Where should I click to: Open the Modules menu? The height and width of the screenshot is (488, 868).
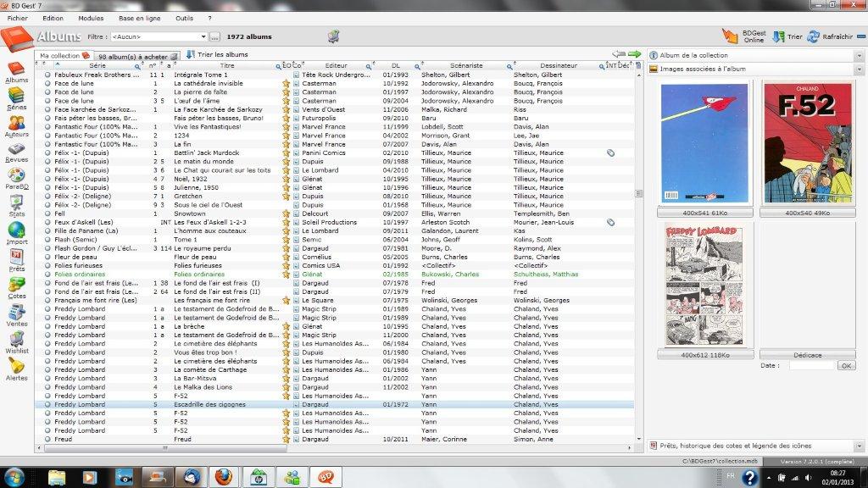point(91,18)
